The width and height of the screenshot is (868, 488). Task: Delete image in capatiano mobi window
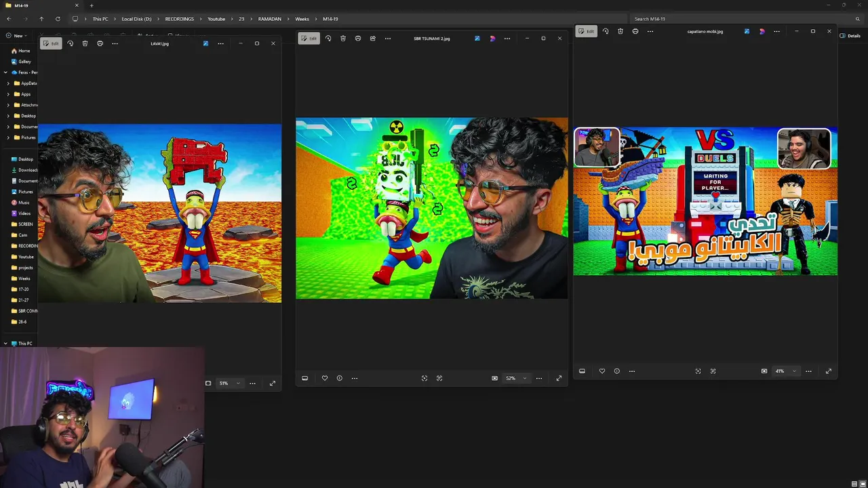[x=620, y=31]
